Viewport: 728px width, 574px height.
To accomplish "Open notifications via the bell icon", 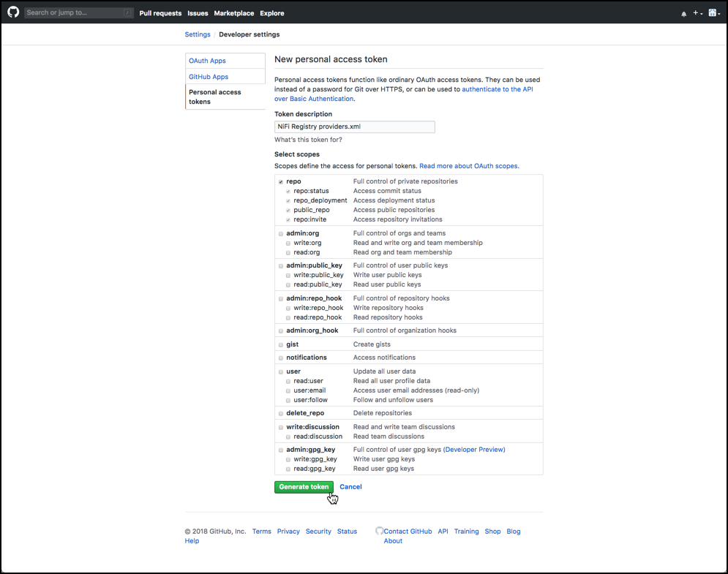I will 683,13.
